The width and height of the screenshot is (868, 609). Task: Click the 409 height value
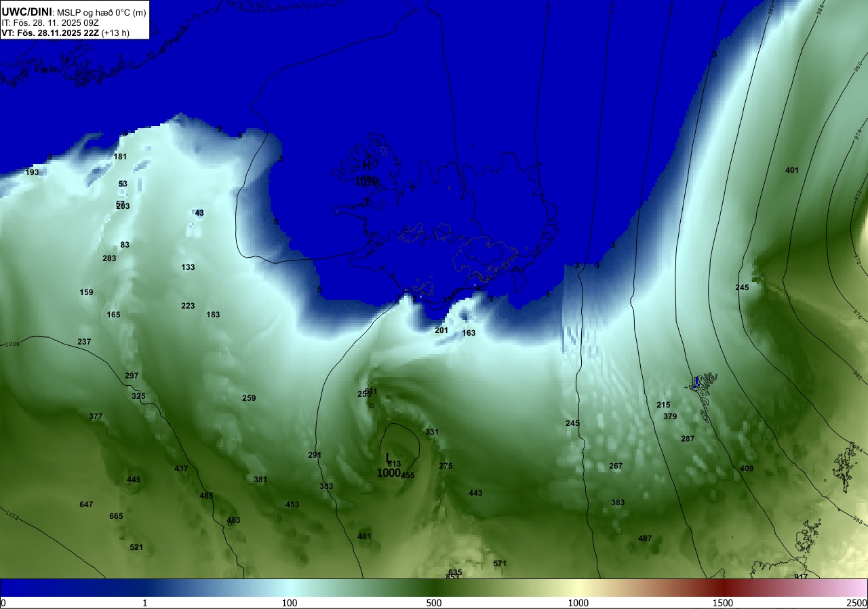pos(747,469)
